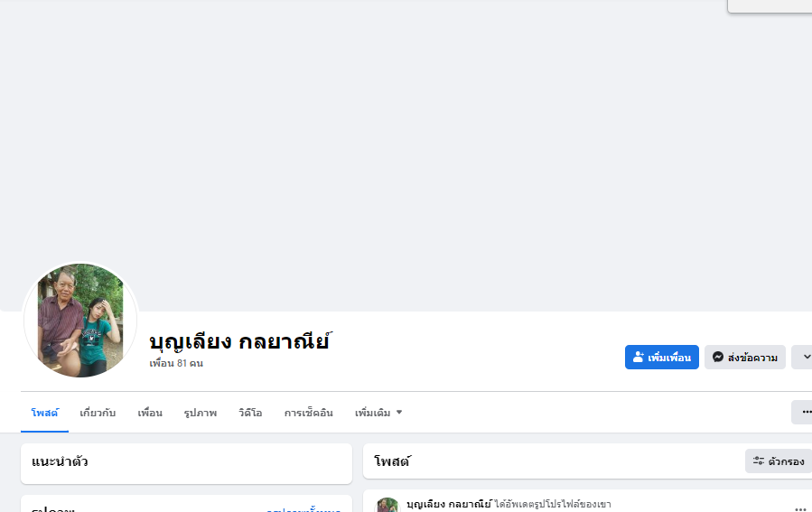Open the post author name link
812x512 pixels.
(449, 504)
